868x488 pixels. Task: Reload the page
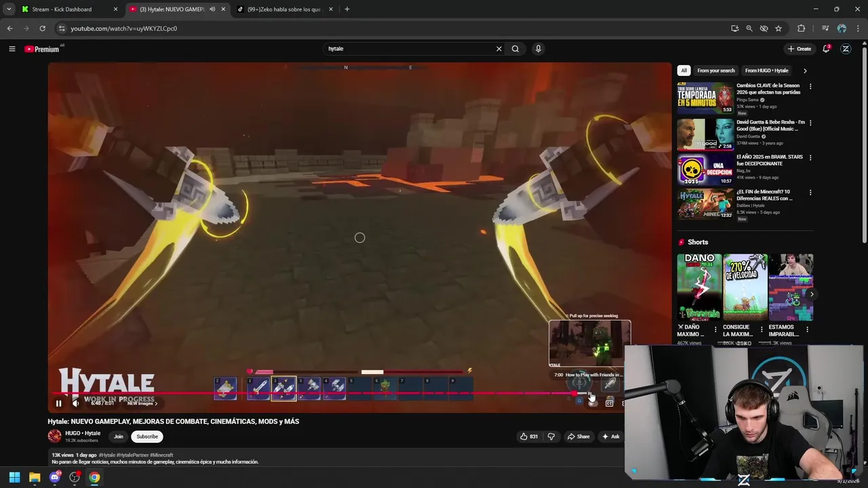coord(42,28)
